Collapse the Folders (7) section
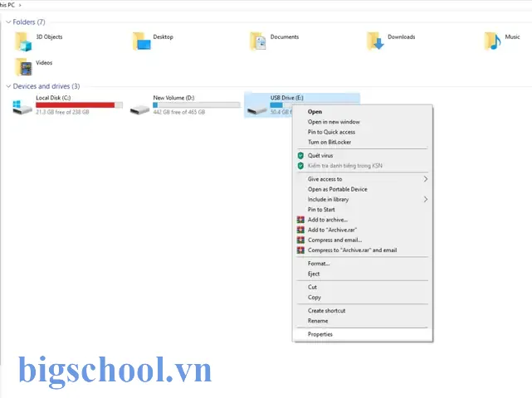This screenshot has height=398, width=532. click(8, 22)
